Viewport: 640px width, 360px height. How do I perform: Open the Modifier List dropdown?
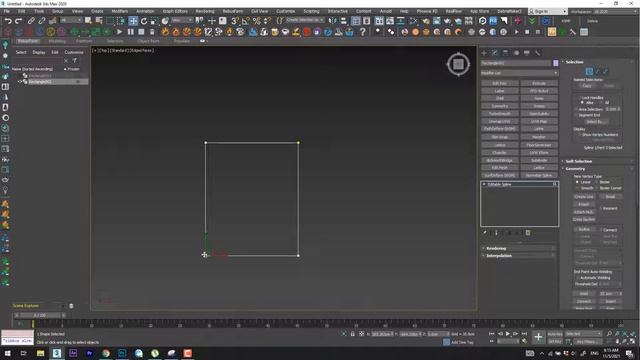coord(519,73)
